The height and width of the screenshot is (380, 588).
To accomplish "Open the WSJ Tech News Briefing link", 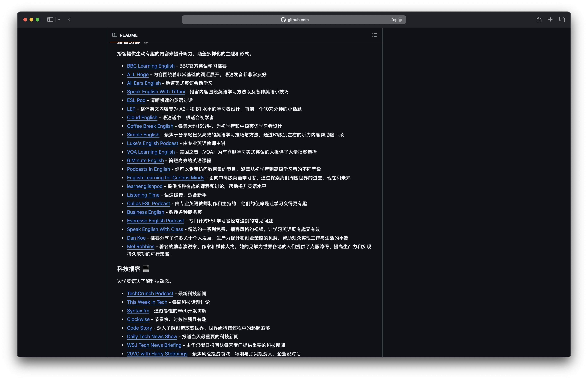I will 154,345.
